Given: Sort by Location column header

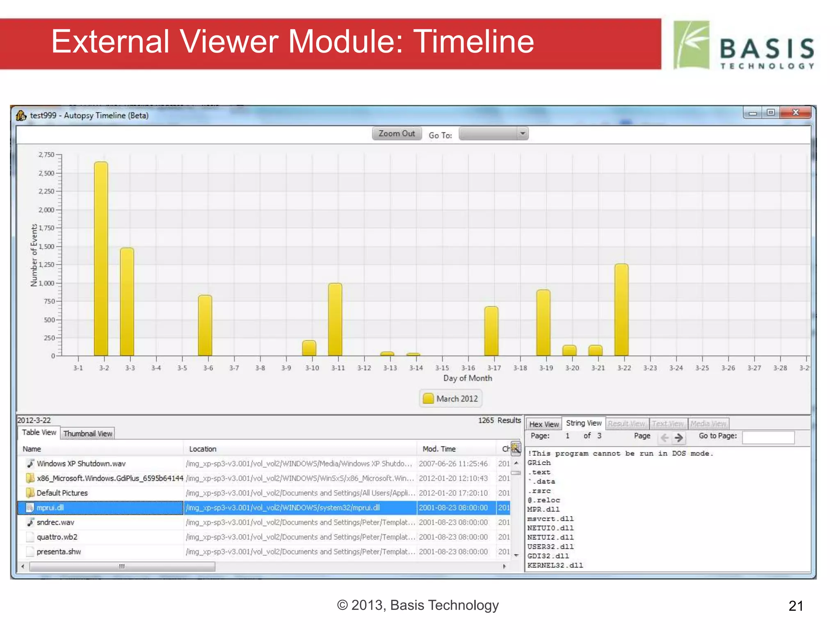Looking at the screenshot, I should click(300, 449).
